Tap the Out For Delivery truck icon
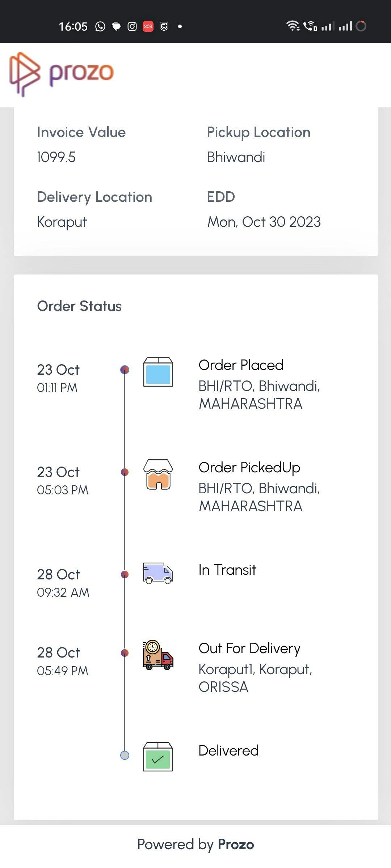Viewport: 391px width, 868px height. point(158,655)
